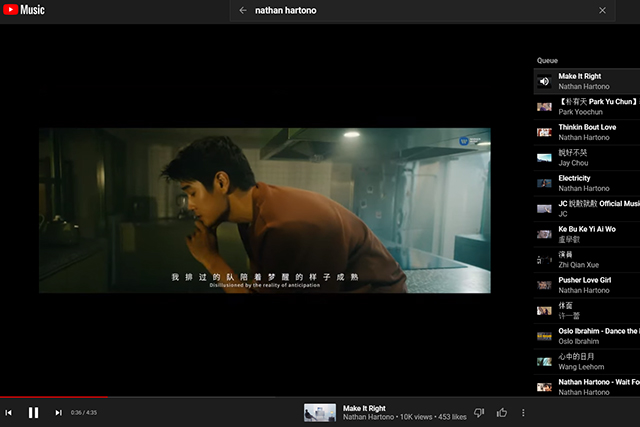Click the speaker icon on Make It Right
Image resolution: width=640 pixels, height=427 pixels.
tap(544, 81)
